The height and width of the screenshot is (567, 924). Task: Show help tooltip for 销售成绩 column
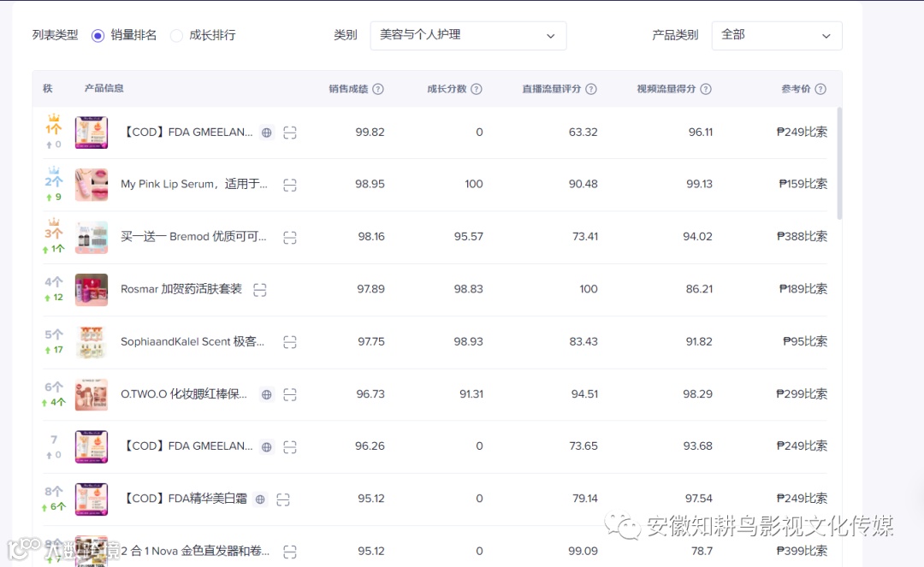pyautogui.click(x=378, y=89)
